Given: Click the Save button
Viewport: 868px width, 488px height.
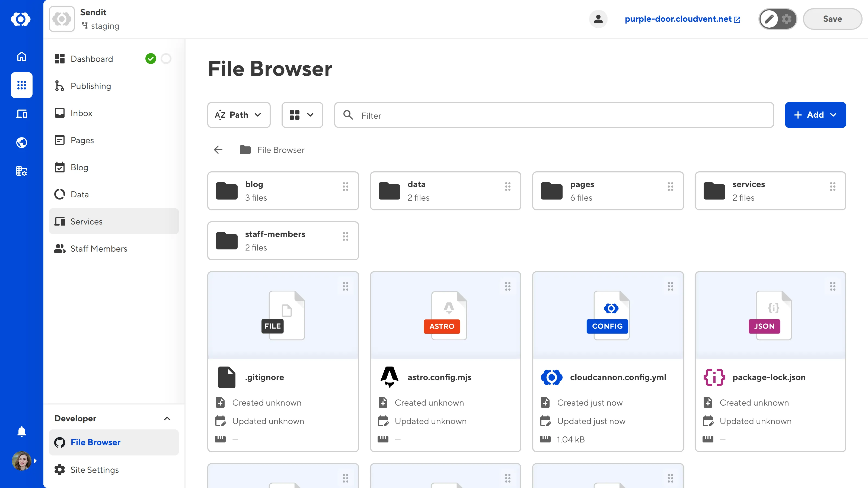Looking at the screenshot, I should 832,19.
